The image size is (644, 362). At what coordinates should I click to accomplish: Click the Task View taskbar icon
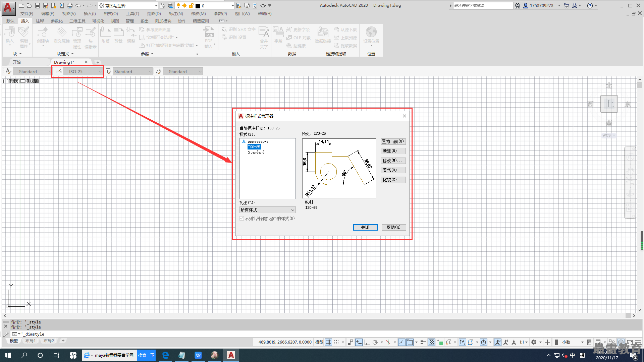(x=56, y=355)
